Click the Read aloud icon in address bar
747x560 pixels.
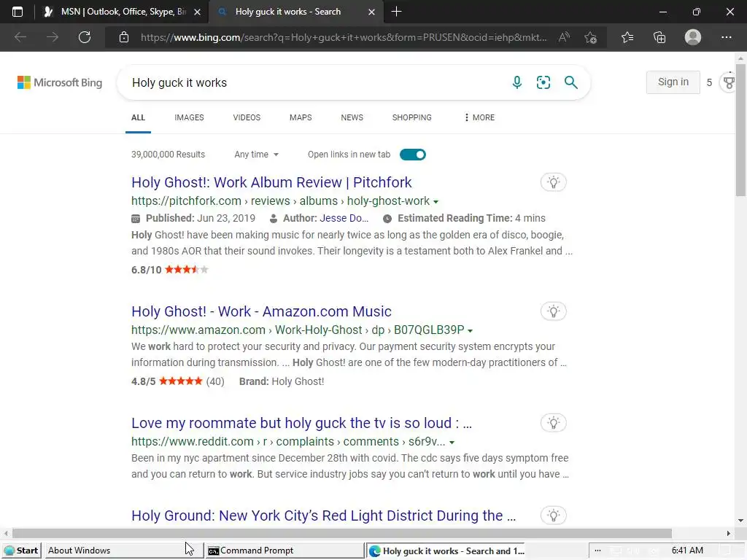click(x=564, y=37)
